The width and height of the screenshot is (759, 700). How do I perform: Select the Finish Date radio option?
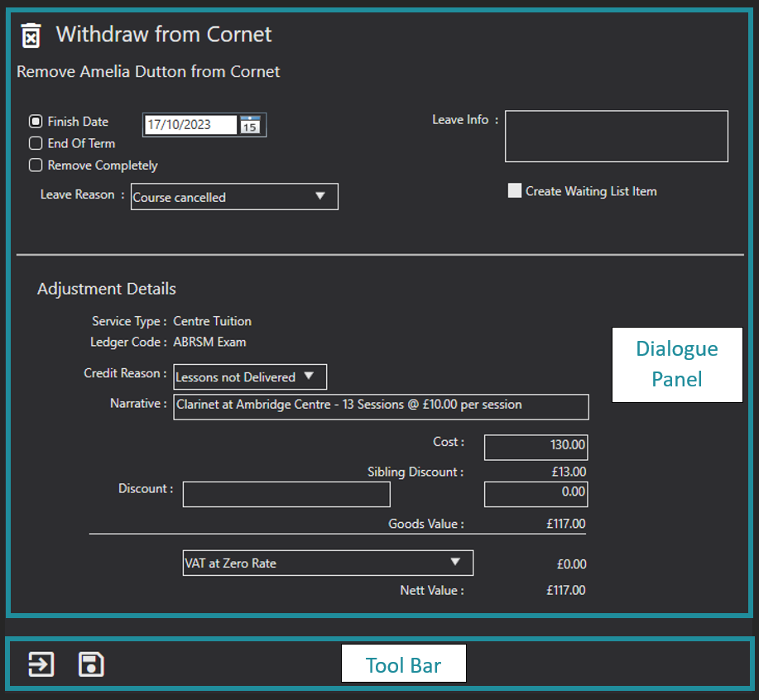(36, 122)
